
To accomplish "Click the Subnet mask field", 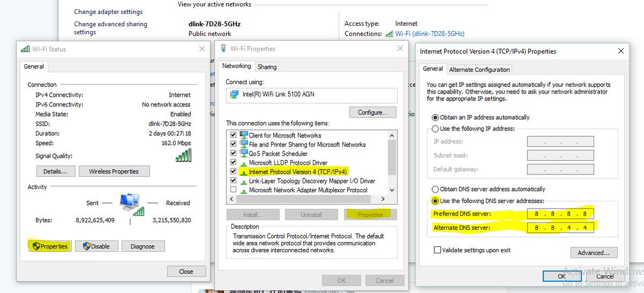I will click(x=560, y=156).
